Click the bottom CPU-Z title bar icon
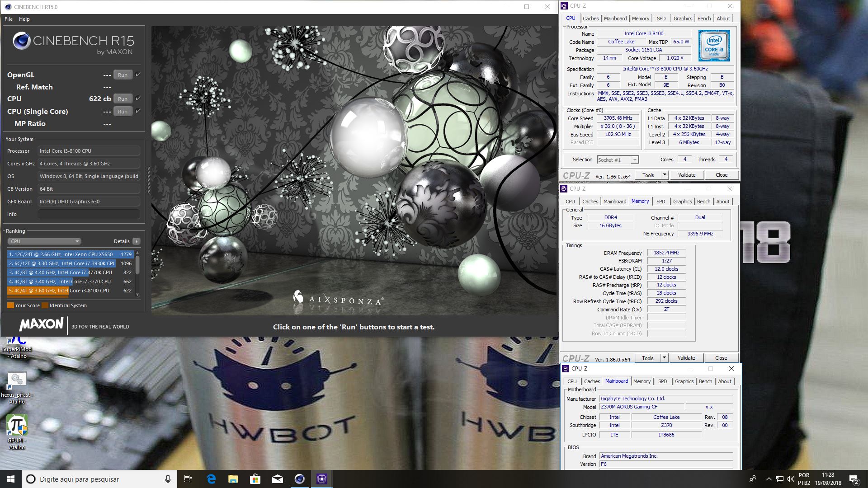 pos(566,369)
